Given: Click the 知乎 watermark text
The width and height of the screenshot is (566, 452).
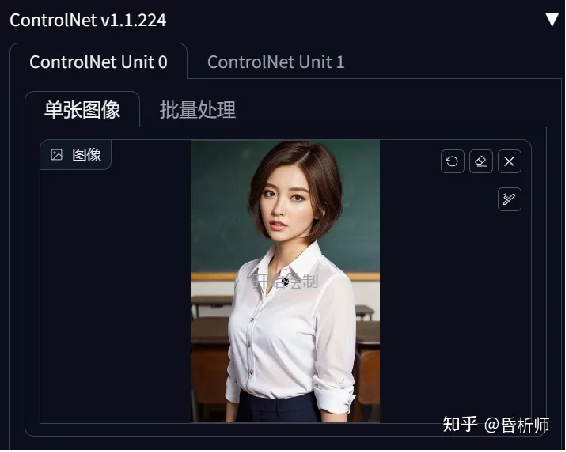Looking at the screenshot, I should coord(460,425).
